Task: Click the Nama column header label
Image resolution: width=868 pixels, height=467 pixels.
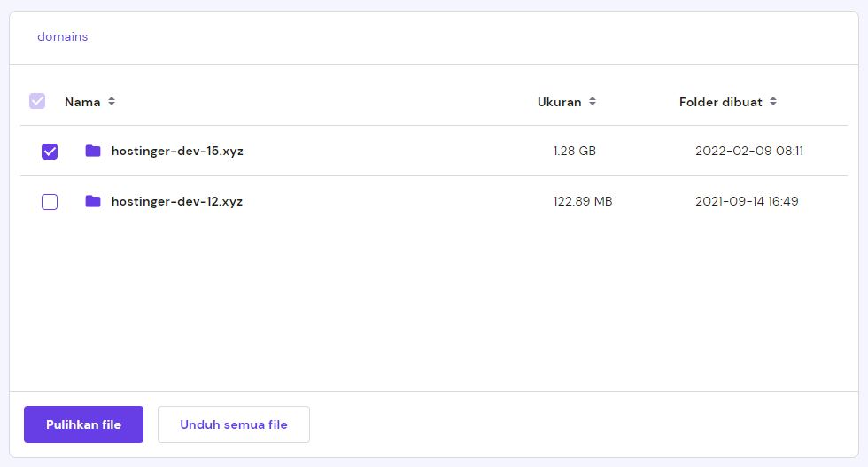Action: click(82, 102)
